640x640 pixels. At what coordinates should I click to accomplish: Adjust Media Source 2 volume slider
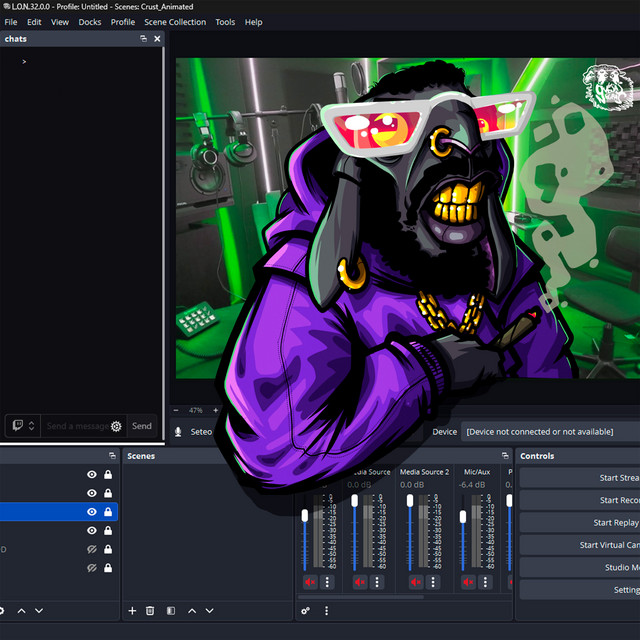410,500
